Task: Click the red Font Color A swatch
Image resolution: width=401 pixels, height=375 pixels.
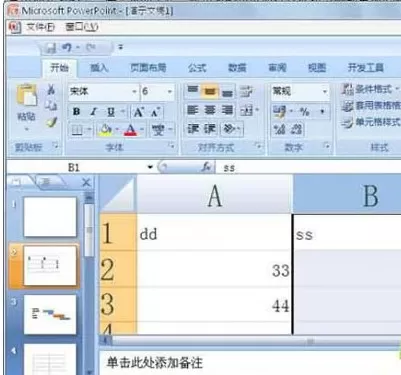Action: (131, 130)
